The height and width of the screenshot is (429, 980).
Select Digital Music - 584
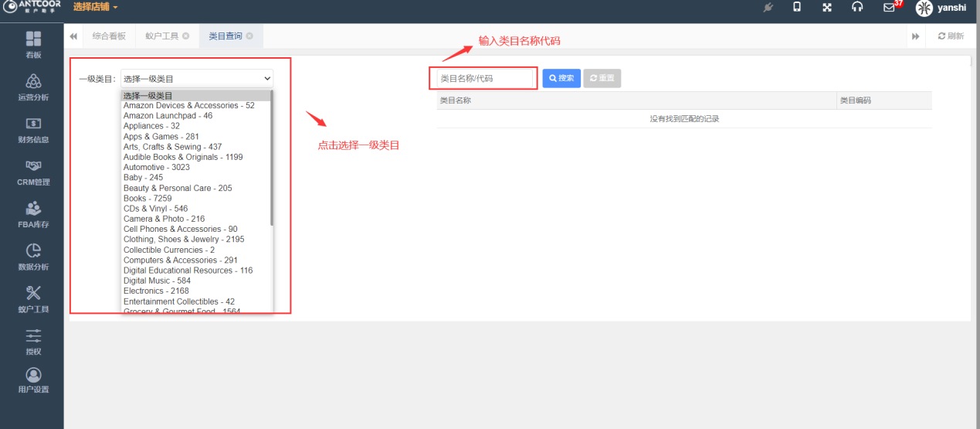click(x=195, y=281)
